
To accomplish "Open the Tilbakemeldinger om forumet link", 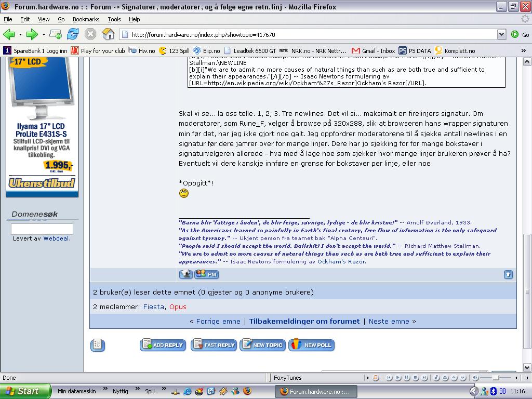I will 304,321.
